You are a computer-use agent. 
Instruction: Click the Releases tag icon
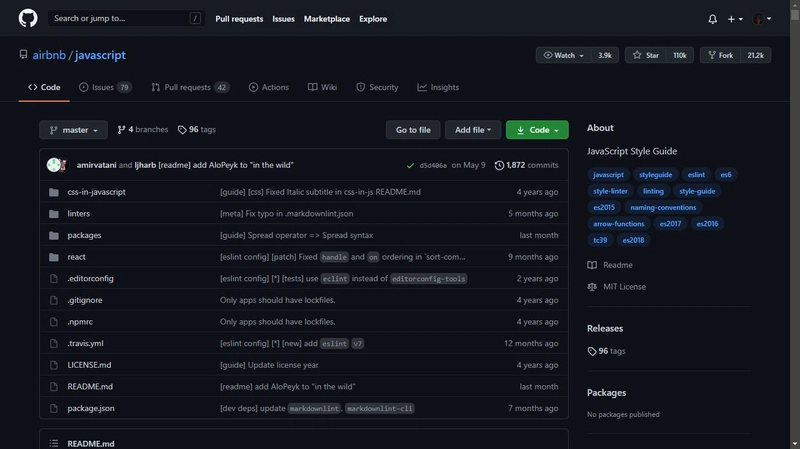pyautogui.click(x=592, y=351)
